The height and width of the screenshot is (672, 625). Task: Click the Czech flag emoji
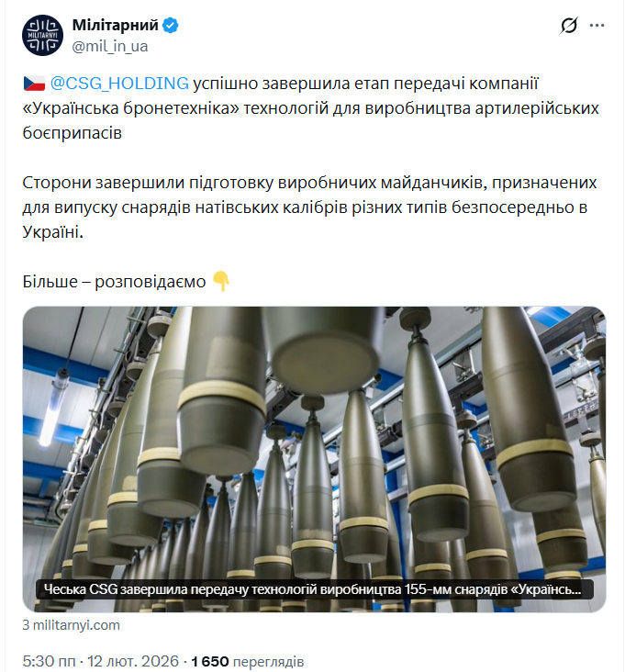point(34,84)
